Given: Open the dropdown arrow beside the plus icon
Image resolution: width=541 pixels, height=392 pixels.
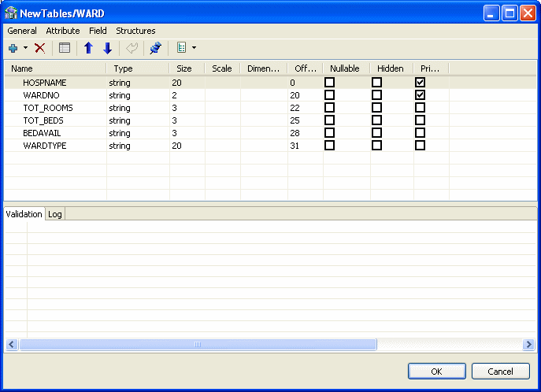Looking at the screenshot, I should (x=25, y=47).
